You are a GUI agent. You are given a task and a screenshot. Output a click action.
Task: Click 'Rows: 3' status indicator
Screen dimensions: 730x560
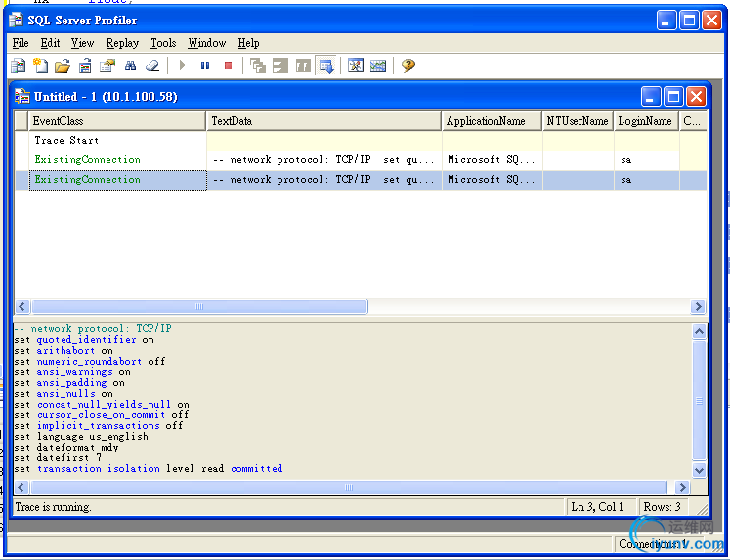pos(662,507)
